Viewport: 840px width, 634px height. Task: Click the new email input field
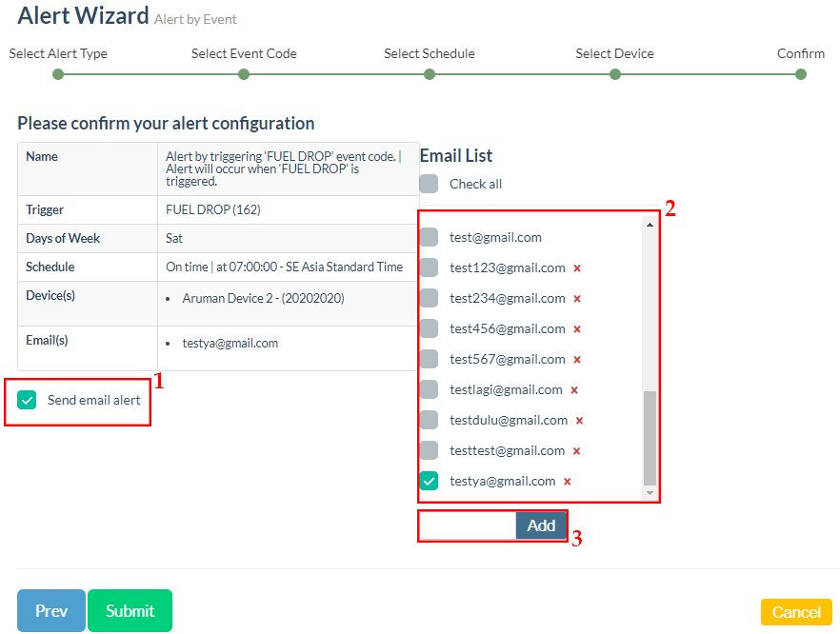point(468,525)
